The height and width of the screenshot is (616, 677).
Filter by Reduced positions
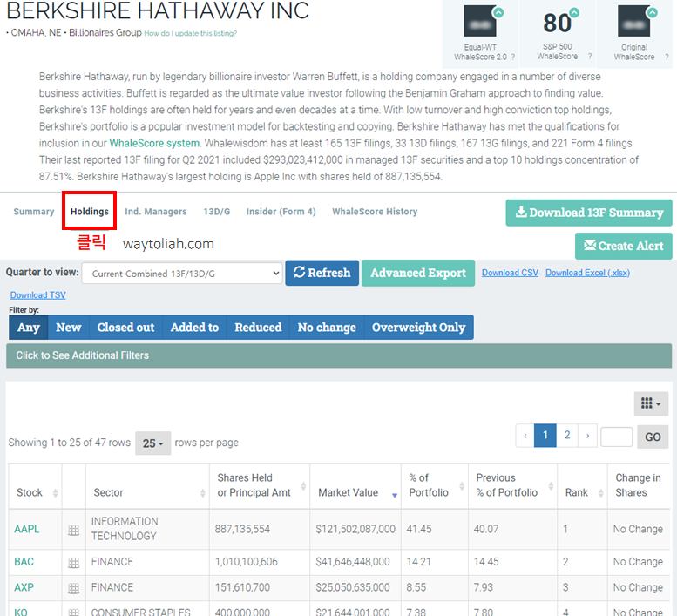[258, 328]
